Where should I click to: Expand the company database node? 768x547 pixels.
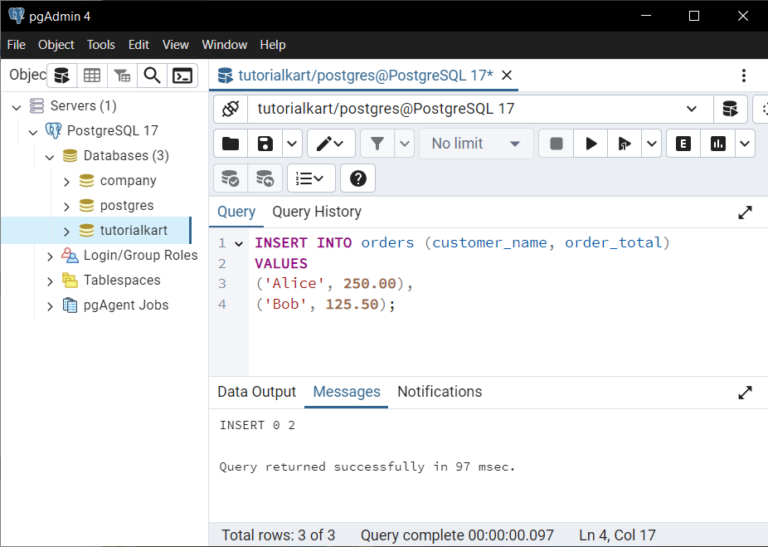pos(67,182)
